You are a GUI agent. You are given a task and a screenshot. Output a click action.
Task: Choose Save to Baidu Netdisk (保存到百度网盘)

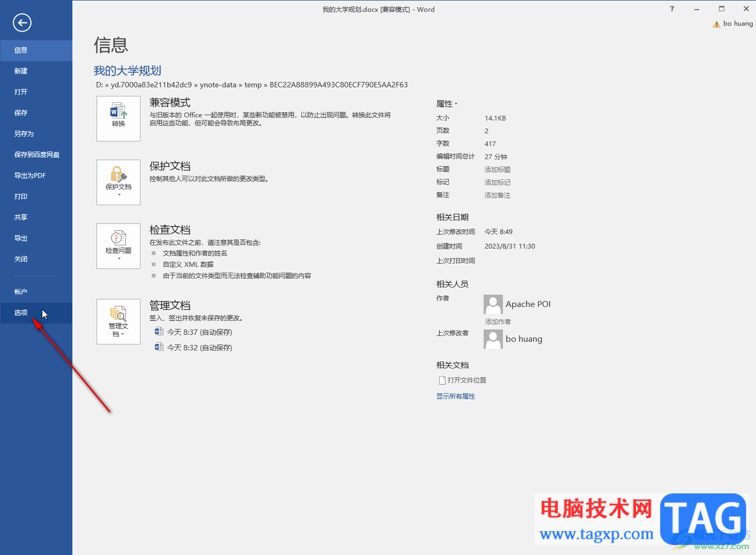point(36,155)
